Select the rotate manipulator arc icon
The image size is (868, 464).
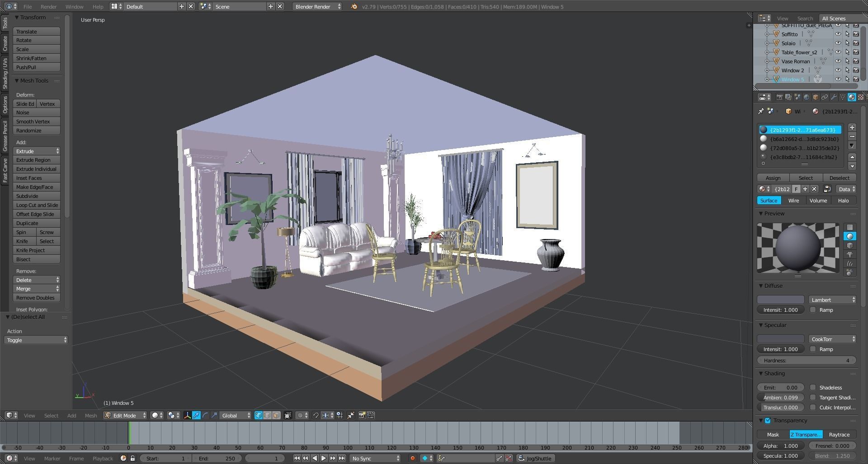tap(205, 415)
